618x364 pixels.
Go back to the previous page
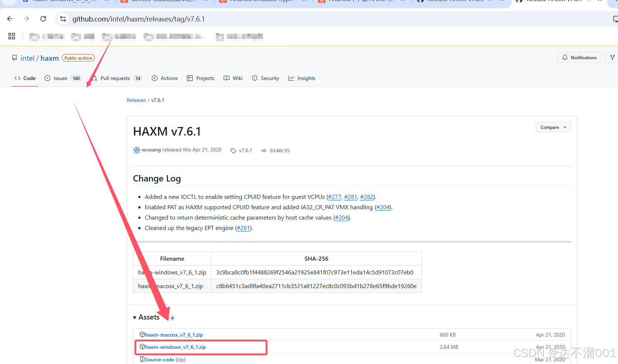(x=10, y=19)
